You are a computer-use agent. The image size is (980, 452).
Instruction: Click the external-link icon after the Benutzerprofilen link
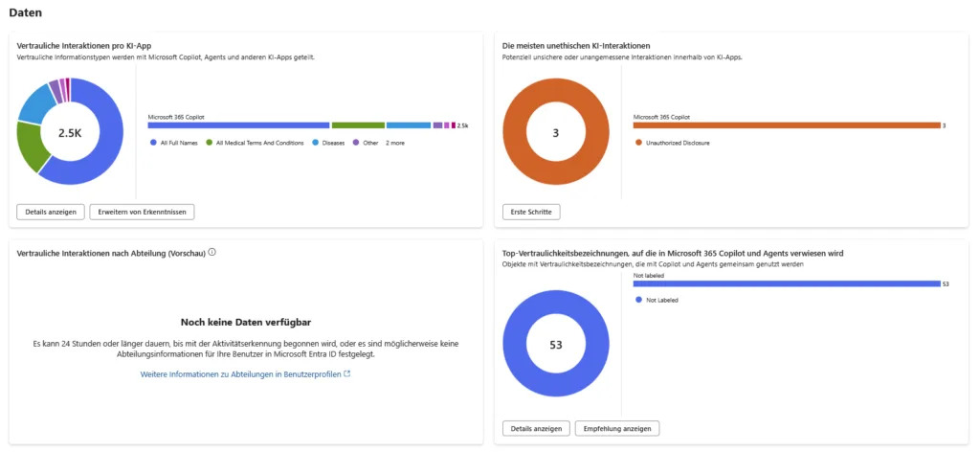click(x=347, y=373)
